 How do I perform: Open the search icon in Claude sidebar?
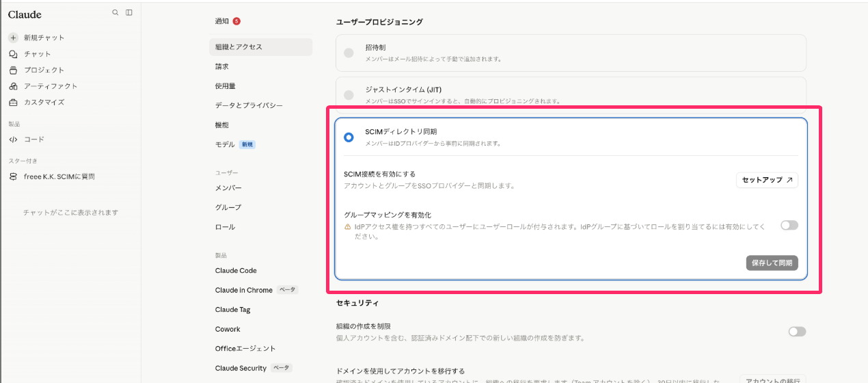tap(115, 12)
